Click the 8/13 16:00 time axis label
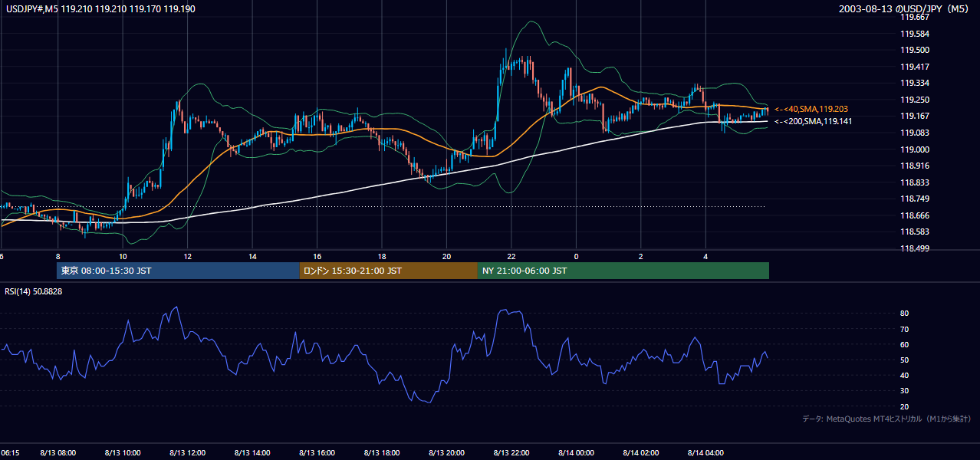The height and width of the screenshot is (460, 980). (317, 453)
